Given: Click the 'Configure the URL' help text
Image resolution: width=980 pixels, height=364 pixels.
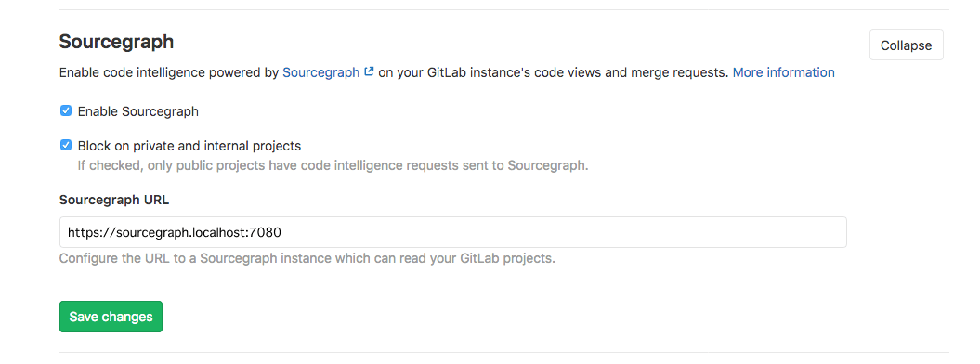Looking at the screenshot, I should click(x=307, y=258).
